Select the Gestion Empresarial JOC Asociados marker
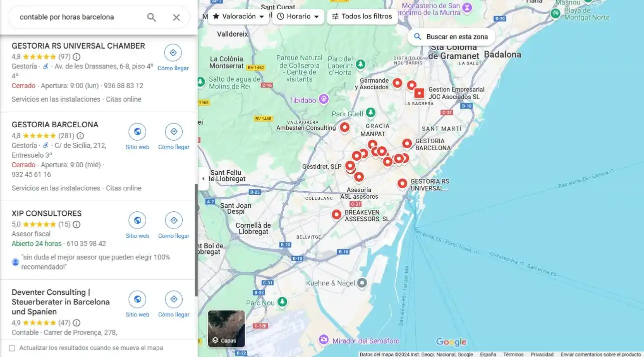 click(x=419, y=93)
